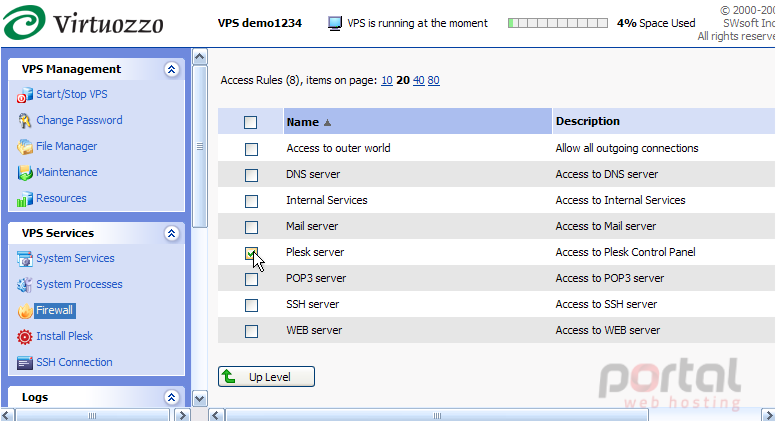
Task: Collapse the Logs section
Action: click(x=171, y=397)
